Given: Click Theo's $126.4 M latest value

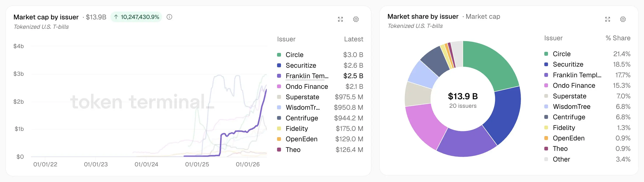Looking at the screenshot, I should tap(349, 150).
